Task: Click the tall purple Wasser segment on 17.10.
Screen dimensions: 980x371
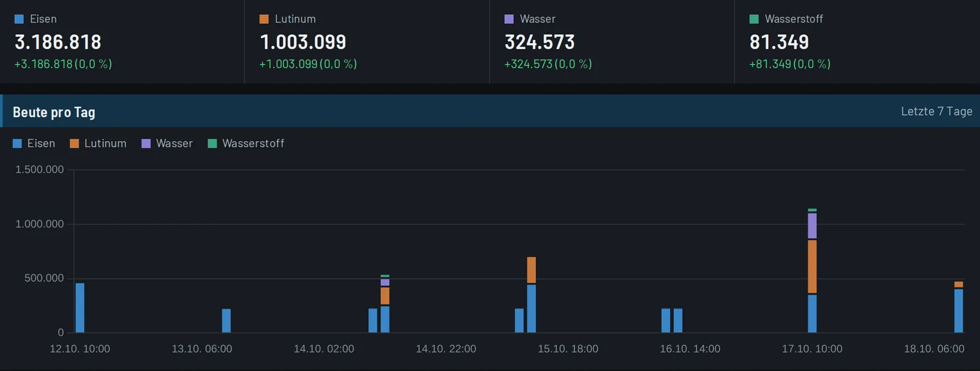Action: coord(812,226)
